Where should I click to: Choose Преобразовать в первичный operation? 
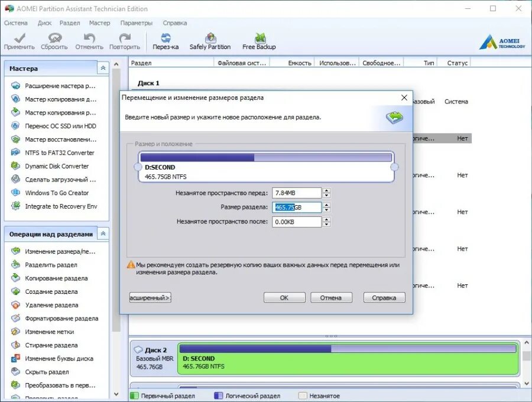53,385
